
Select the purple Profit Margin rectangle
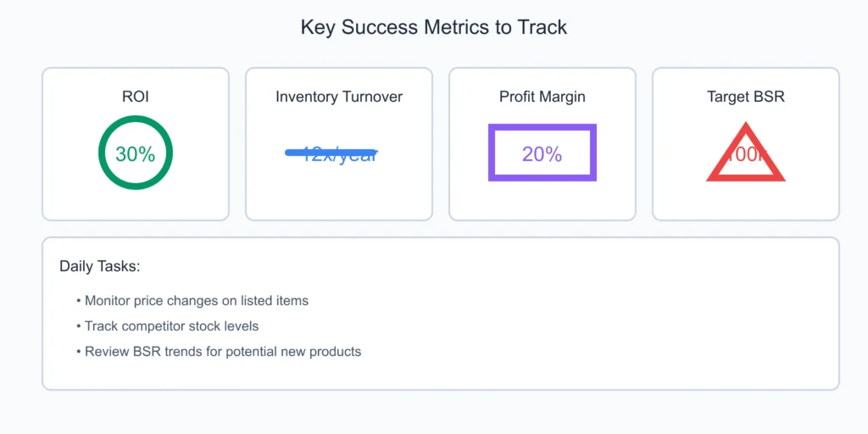pos(542,153)
